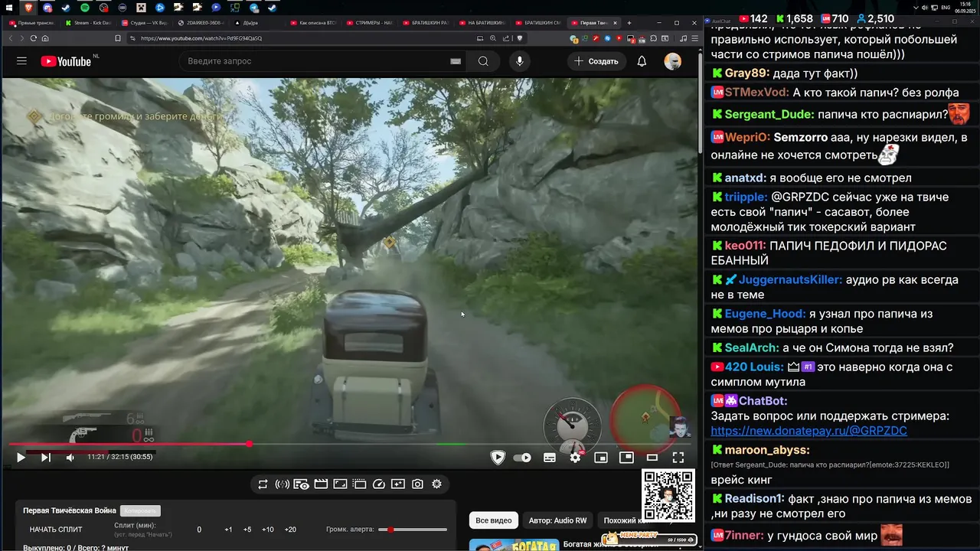980x551 pixels.
Task: Click the audio boost icon in the extension toolbar
Action: pyautogui.click(x=282, y=484)
